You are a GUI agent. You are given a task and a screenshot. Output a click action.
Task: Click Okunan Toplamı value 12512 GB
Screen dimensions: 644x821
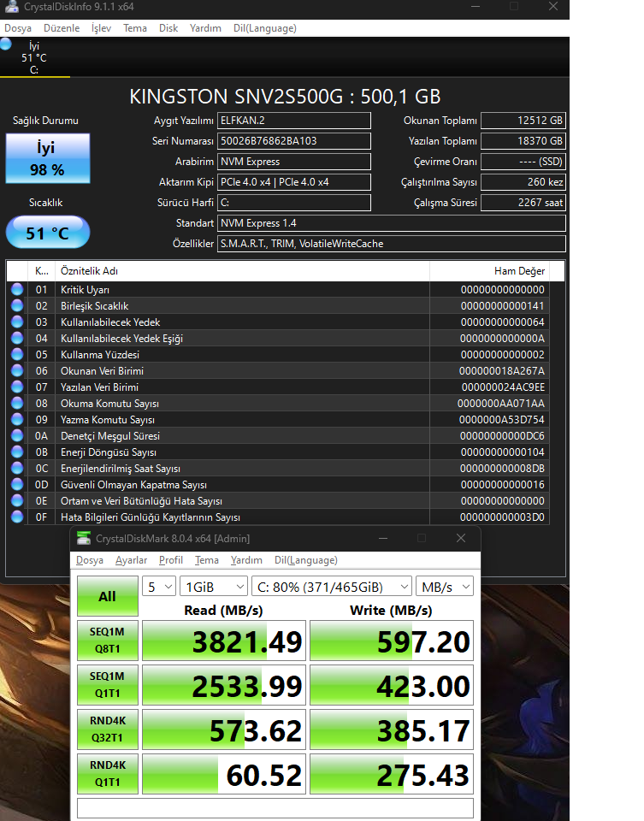523,121
